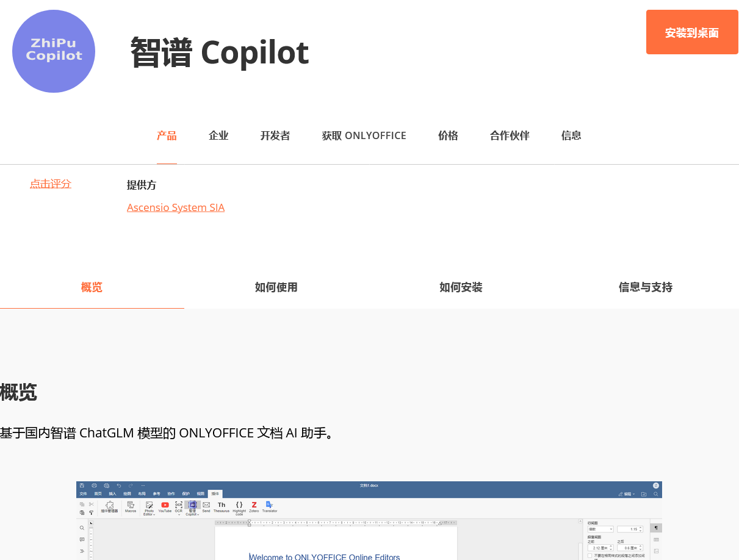Select the 协作 tab in the editor
This screenshot has height=560, width=739.
pos(171,494)
